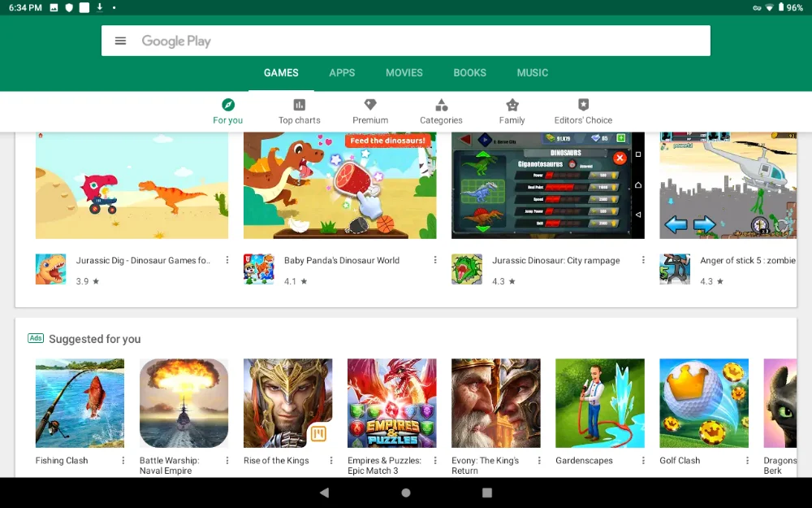Tap the Android Recents navigation button

(x=486, y=493)
